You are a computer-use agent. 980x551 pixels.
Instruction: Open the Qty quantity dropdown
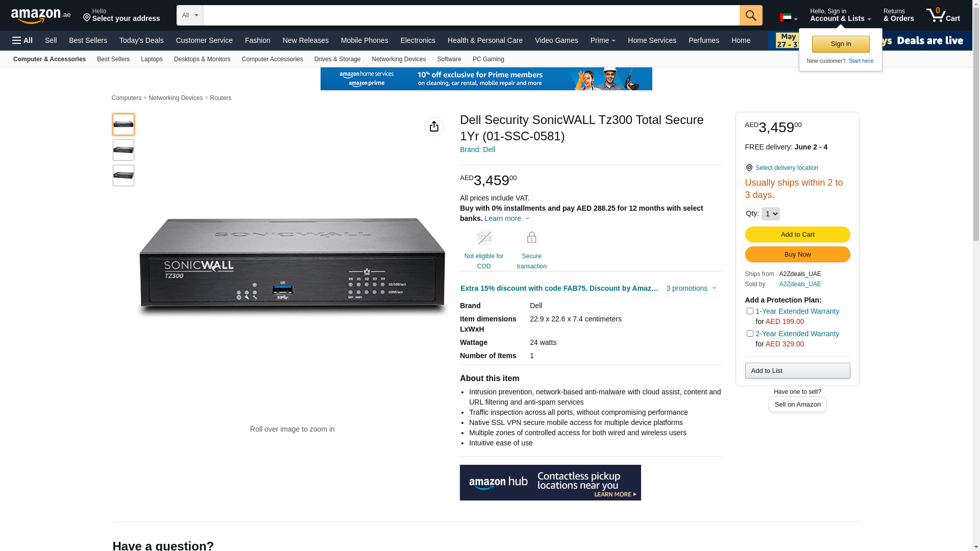770,214
